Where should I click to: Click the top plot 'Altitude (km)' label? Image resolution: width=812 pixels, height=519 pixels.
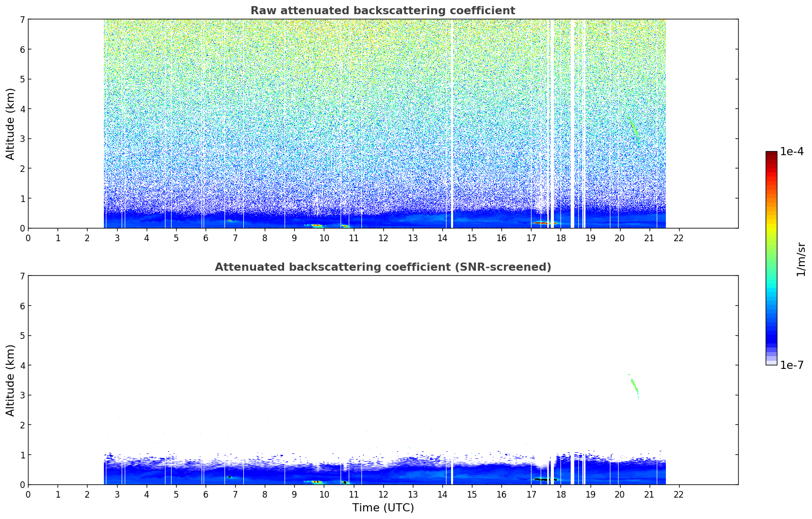pyautogui.click(x=11, y=124)
